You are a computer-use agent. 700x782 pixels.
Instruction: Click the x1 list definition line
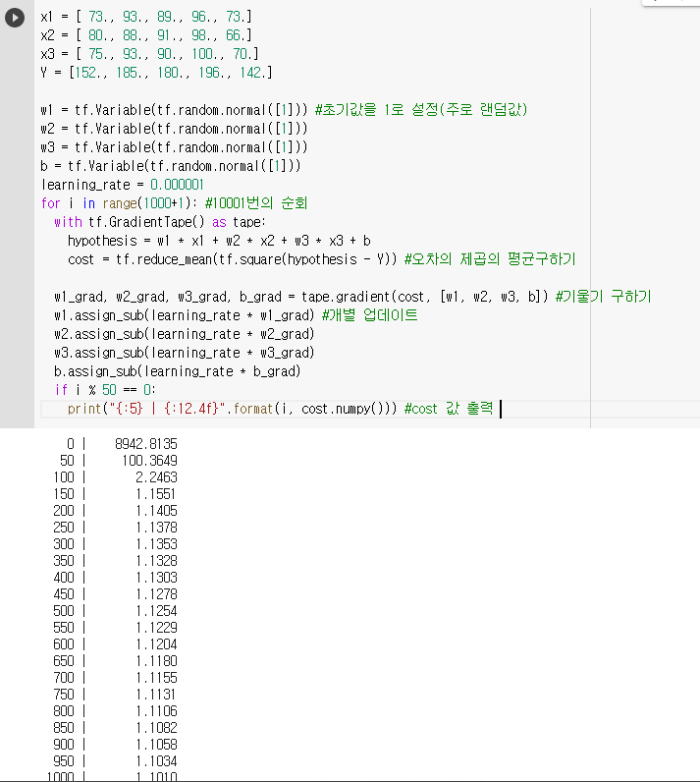coord(146,17)
